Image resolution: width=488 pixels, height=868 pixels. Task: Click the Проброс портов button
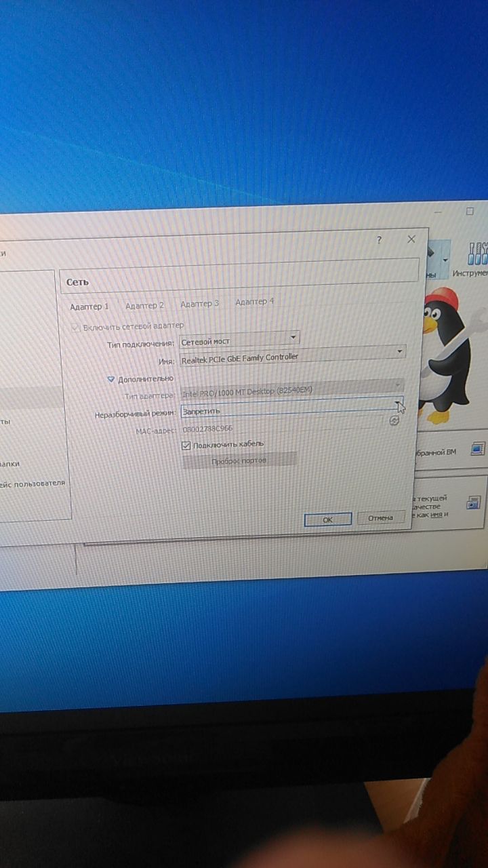239,460
